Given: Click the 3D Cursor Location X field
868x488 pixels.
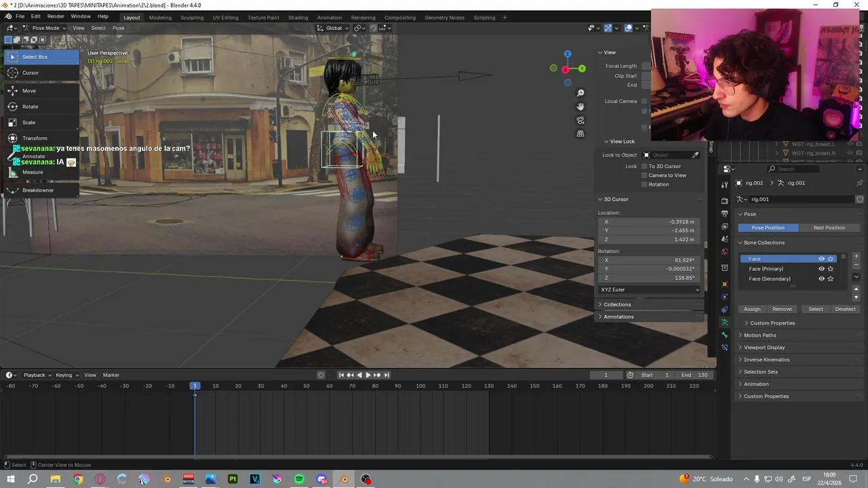Looking at the screenshot, I should pyautogui.click(x=649, y=222).
